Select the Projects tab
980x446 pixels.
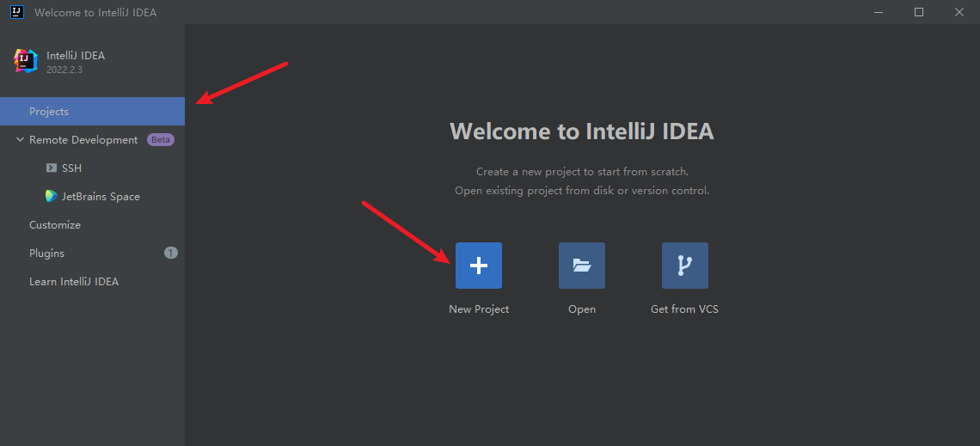(x=93, y=111)
